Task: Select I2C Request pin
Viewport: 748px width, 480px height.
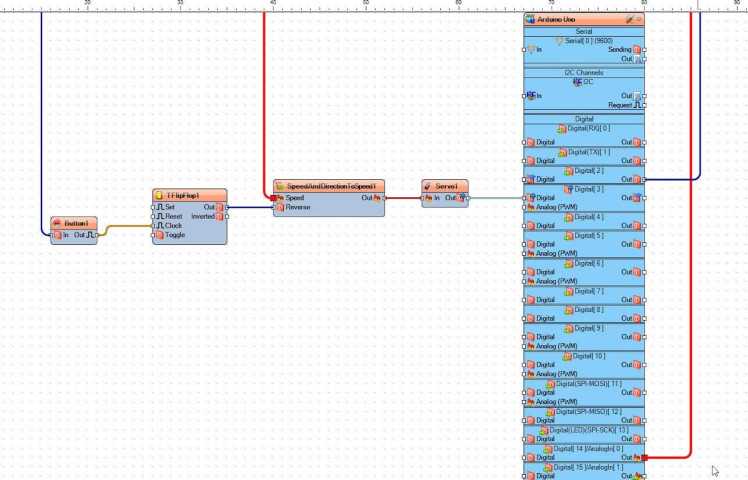Action: point(644,105)
